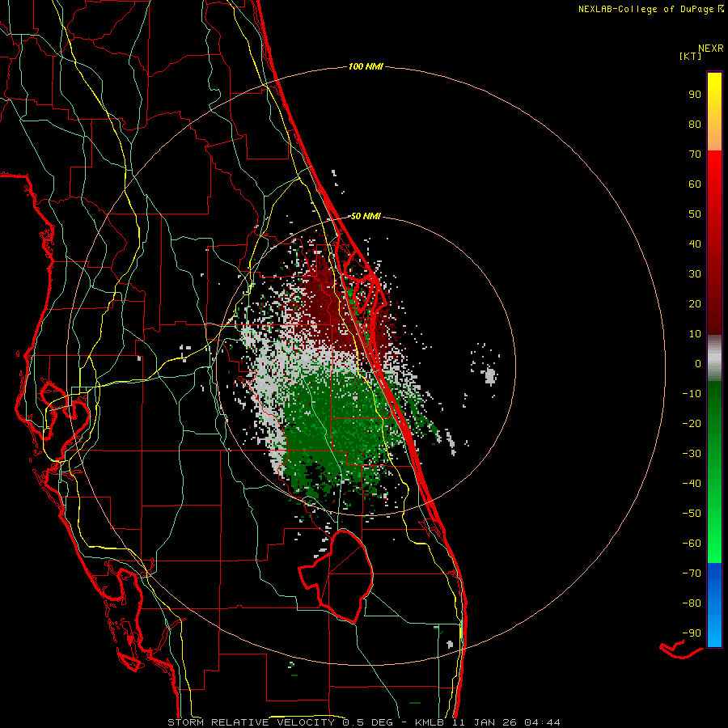Click the 100 NMI range ring label
The height and width of the screenshot is (728, 728).
click(x=366, y=66)
